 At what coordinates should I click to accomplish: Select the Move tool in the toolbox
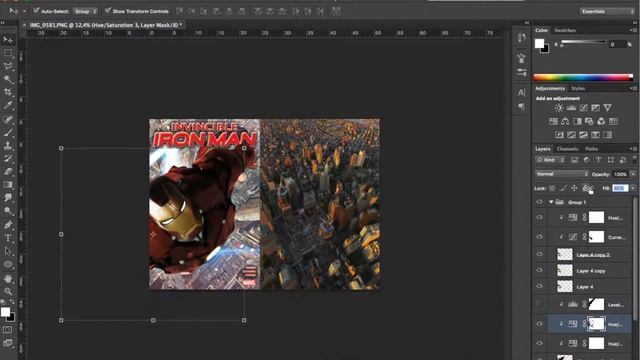8,40
